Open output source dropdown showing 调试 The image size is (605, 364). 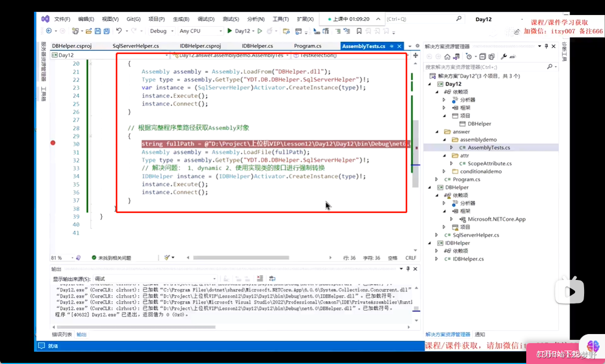[x=155, y=278]
